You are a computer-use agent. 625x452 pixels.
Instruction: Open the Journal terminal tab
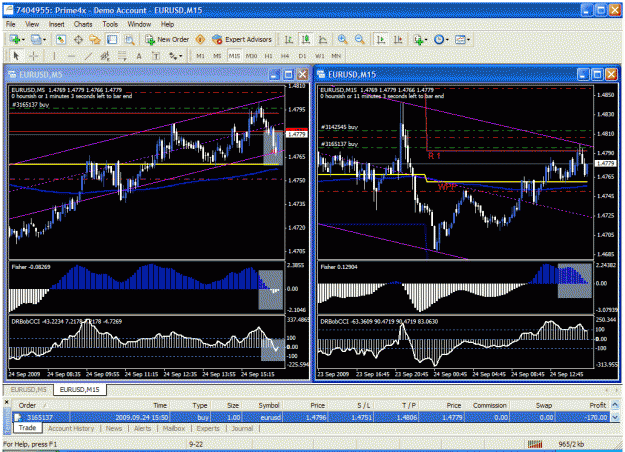point(242,428)
